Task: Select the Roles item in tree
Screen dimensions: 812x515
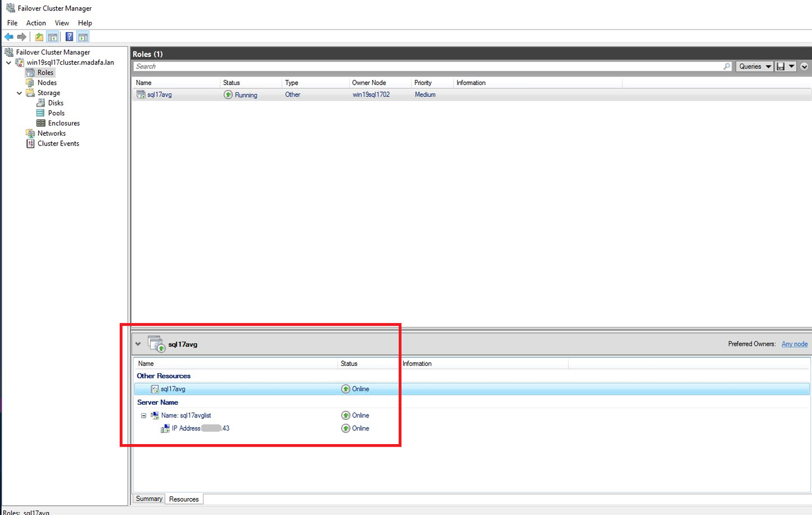Action: pyautogui.click(x=45, y=73)
